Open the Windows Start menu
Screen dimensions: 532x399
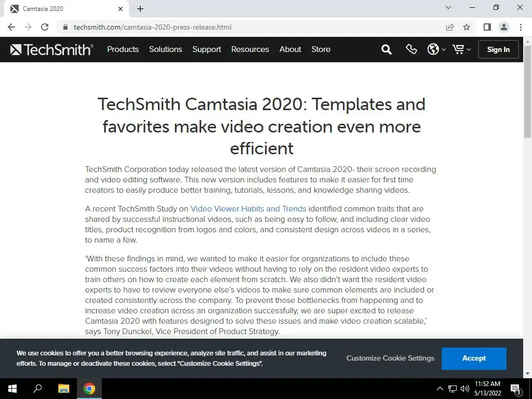point(12,389)
